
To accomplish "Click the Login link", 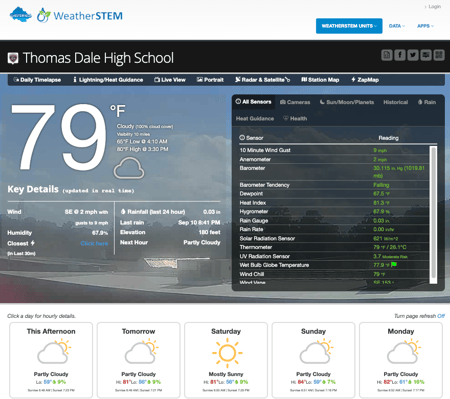I will coord(434,6).
